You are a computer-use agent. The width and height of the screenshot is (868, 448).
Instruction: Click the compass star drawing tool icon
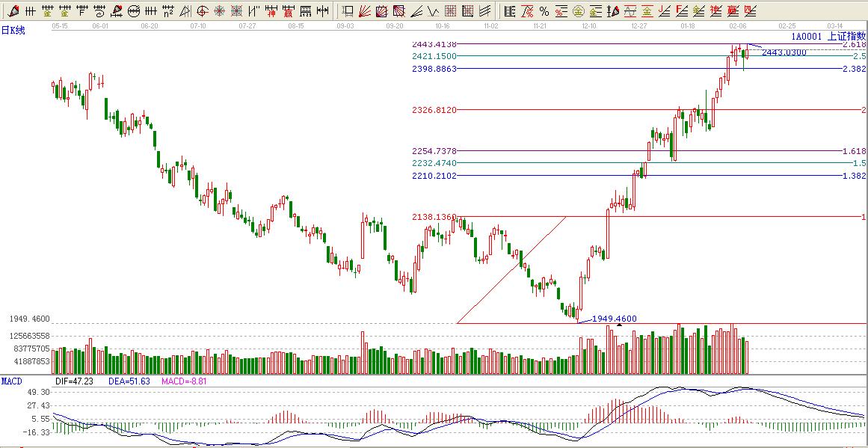[x=220, y=11]
